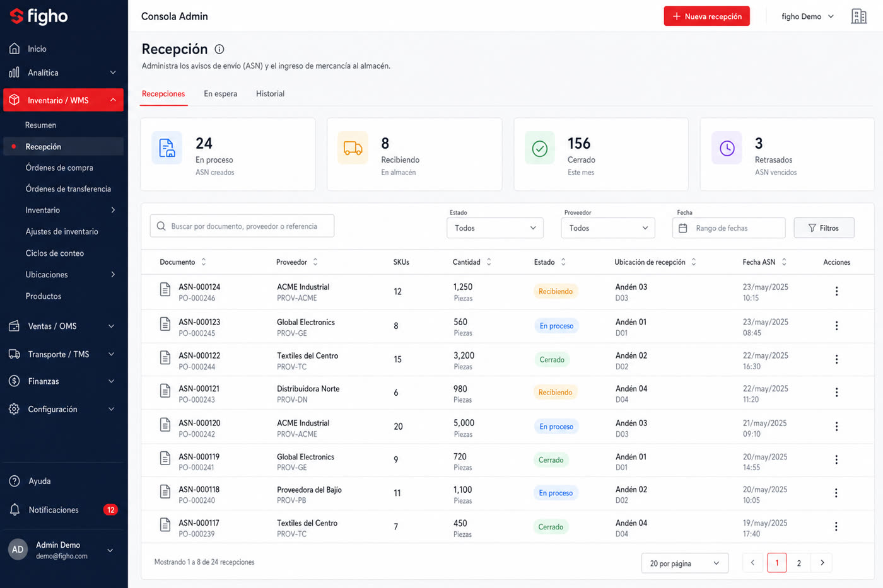This screenshot has height=588, width=883.
Task: Expand the Configuración menu
Action: click(x=112, y=409)
